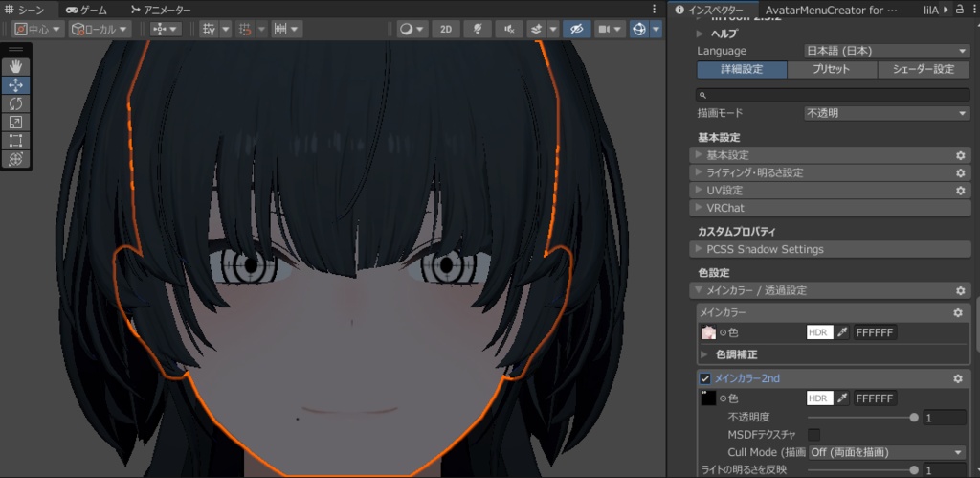Toggle scene lighting
This screenshot has width=980, height=478.
click(477, 29)
